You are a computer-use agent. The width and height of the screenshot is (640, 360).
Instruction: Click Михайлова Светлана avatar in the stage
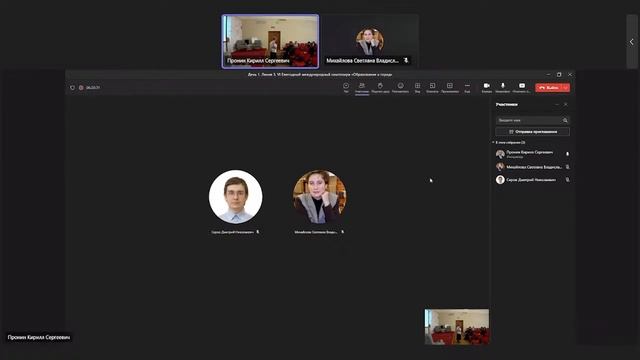coord(320,197)
